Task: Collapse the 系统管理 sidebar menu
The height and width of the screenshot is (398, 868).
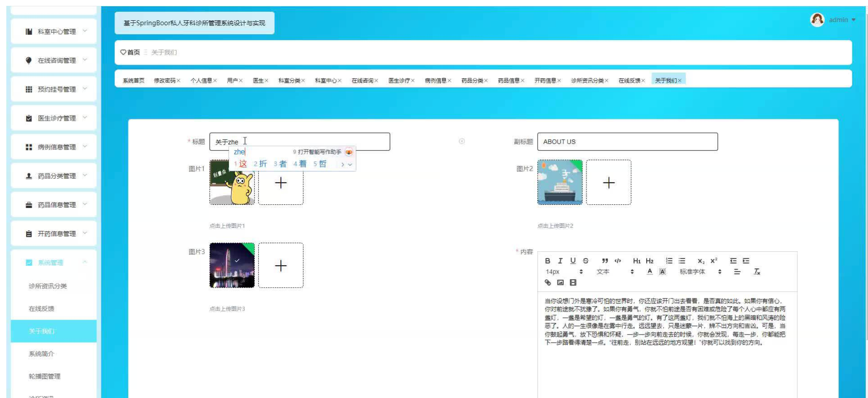Action: click(x=54, y=262)
